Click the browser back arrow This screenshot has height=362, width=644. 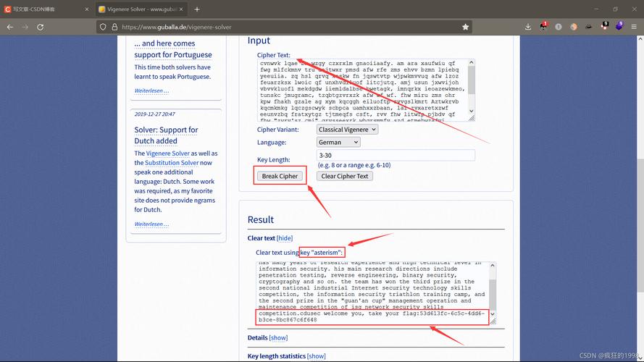pos(10,27)
